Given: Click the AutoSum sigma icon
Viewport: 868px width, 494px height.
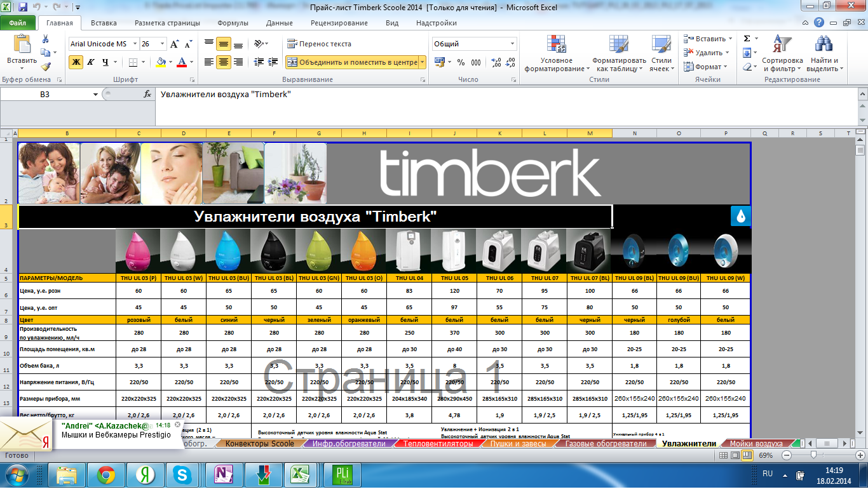Looking at the screenshot, I should click(747, 39).
